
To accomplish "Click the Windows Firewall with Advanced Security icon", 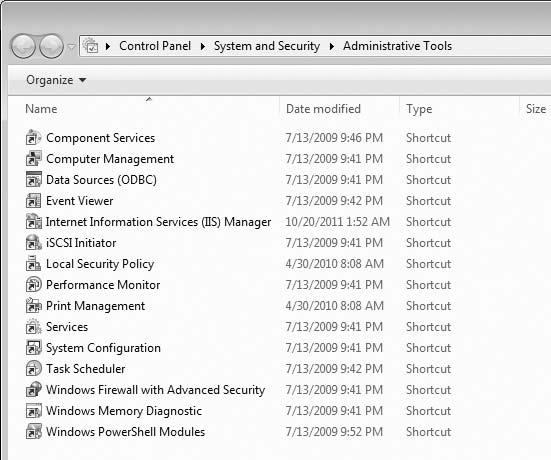I will (x=34, y=389).
